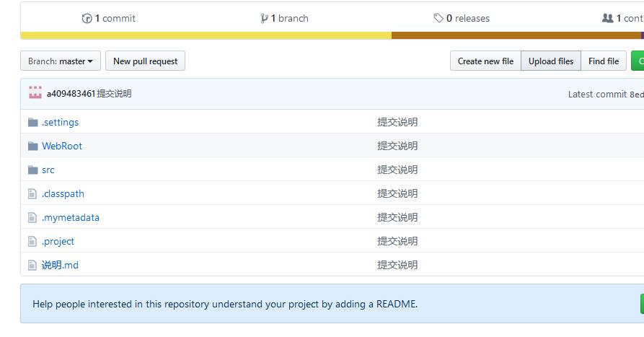Click the Find file button

pyautogui.click(x=603, y=61)
